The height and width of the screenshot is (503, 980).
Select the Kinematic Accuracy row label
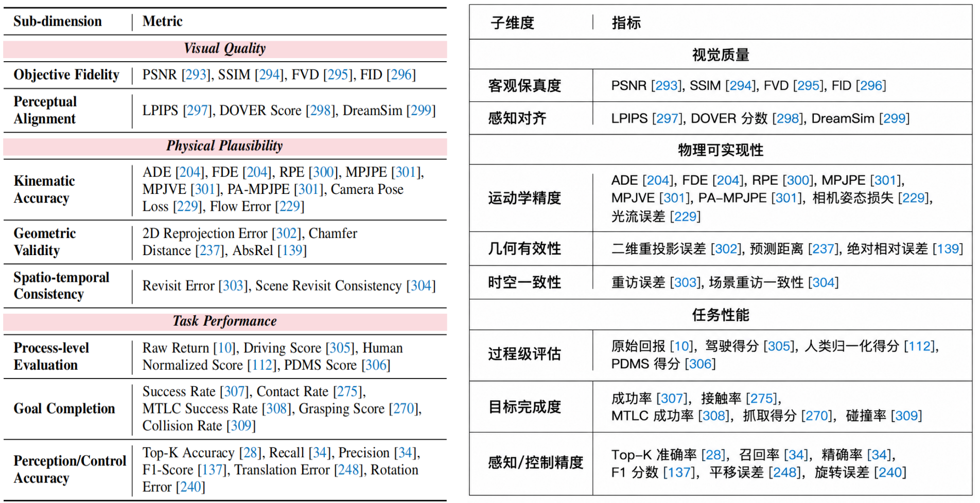(x=44, y=190)
